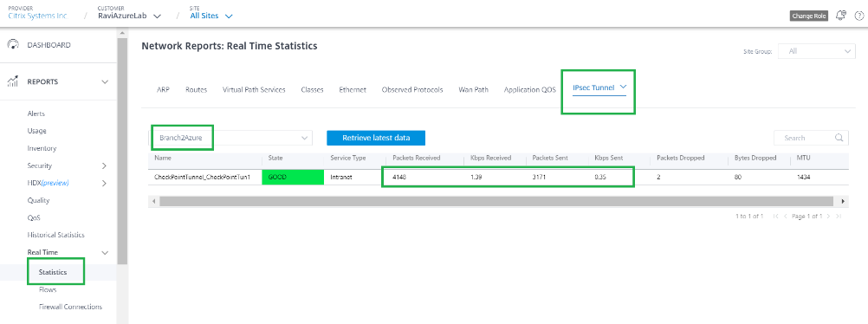The height and width of the screenshot is (324, 868).
Task: Open the notifications bell icon
Action: point(841,16)
